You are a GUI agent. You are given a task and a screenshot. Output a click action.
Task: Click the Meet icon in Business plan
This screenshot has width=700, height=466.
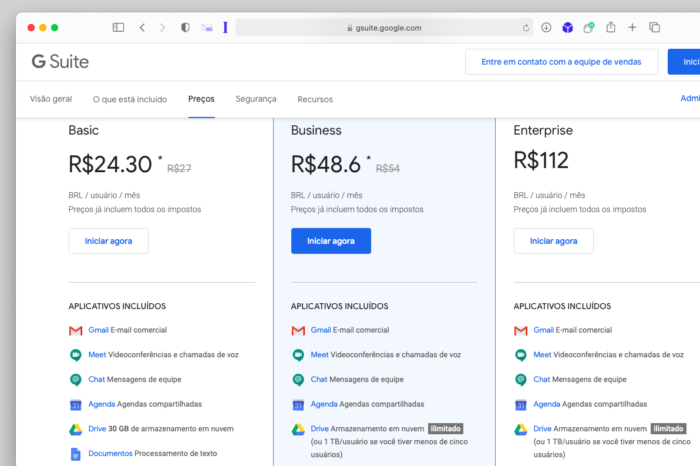[x=298, y=355]
